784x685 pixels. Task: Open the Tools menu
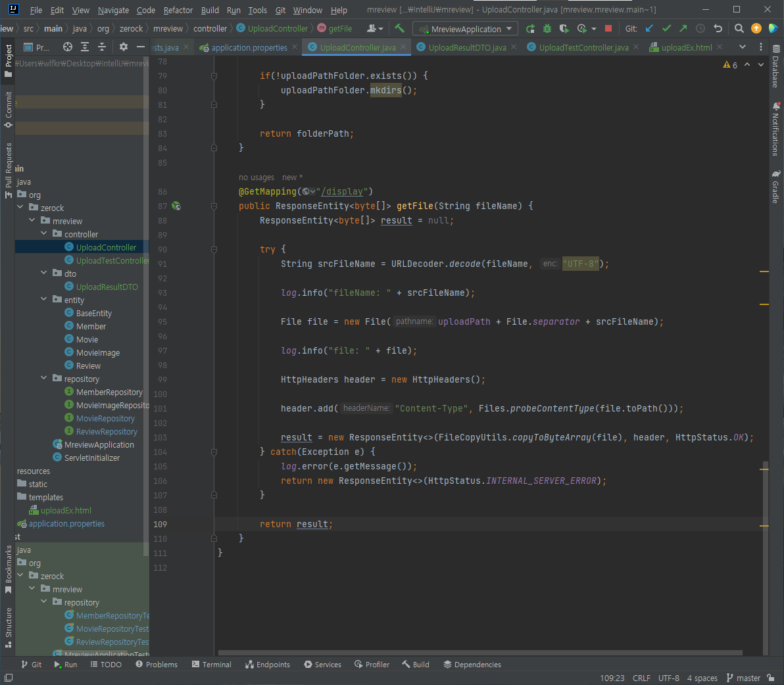(x=258, y=10)
